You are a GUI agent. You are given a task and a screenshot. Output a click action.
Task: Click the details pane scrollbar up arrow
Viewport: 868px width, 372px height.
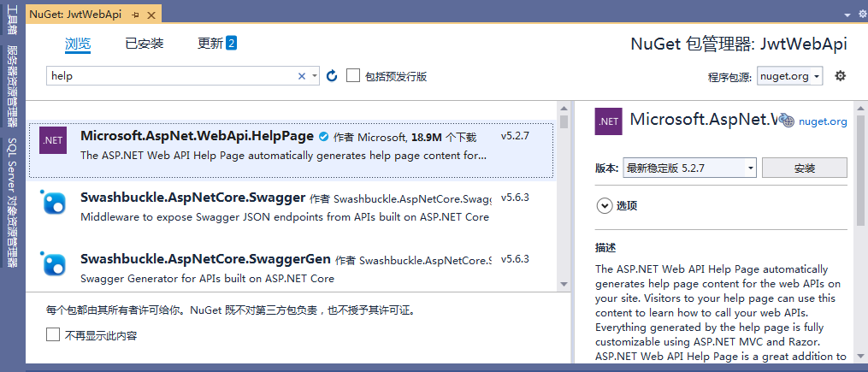pyautogui.click(x=860, y=108)
